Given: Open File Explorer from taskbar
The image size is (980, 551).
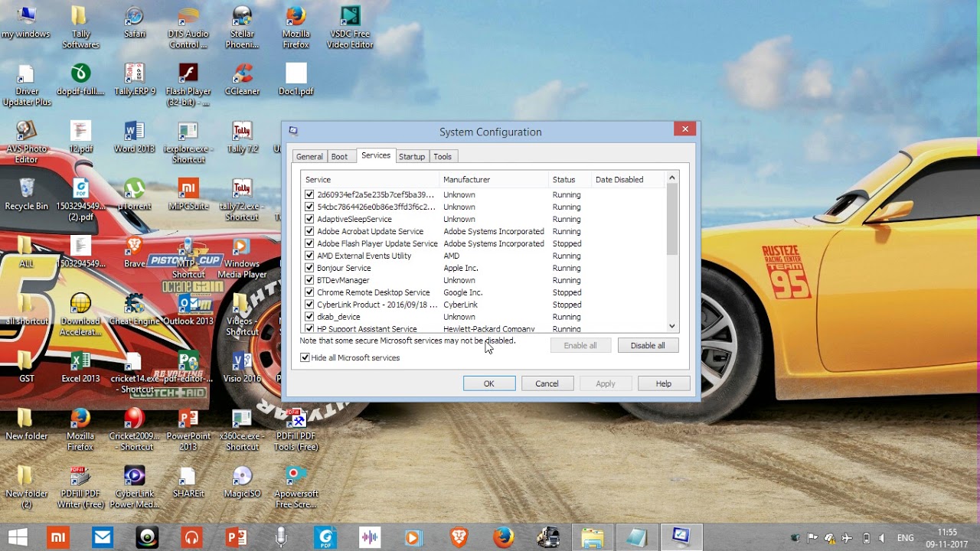Looking at the screenshot, I should [x=592, y=537].
